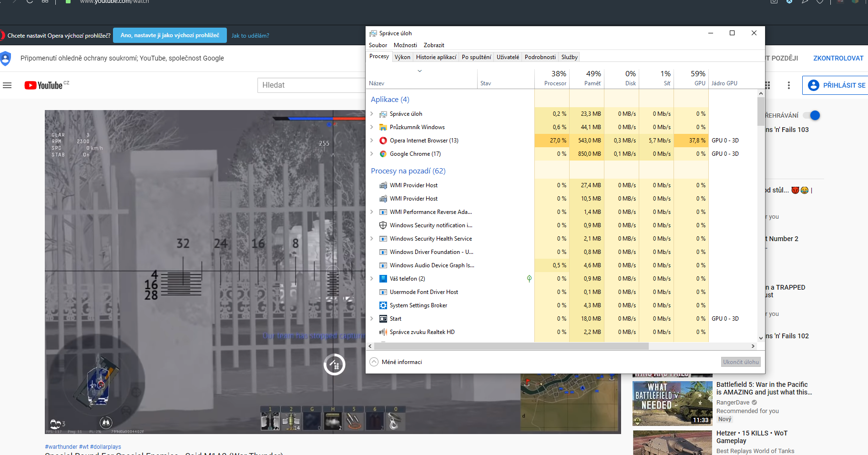Sort by Procesor column header
Viewport: 868px width, 455px height.
pos(552,78)
